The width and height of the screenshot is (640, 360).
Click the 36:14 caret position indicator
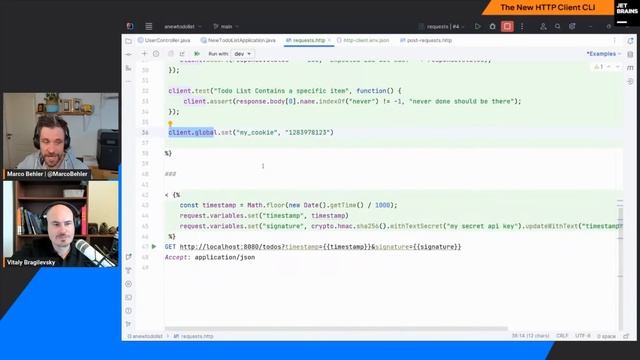[530, 336]
